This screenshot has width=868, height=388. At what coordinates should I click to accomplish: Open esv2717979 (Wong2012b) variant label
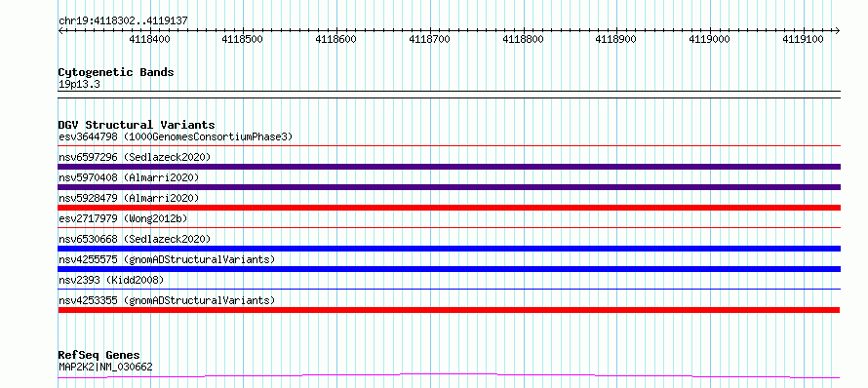click(x=123, y=218)
